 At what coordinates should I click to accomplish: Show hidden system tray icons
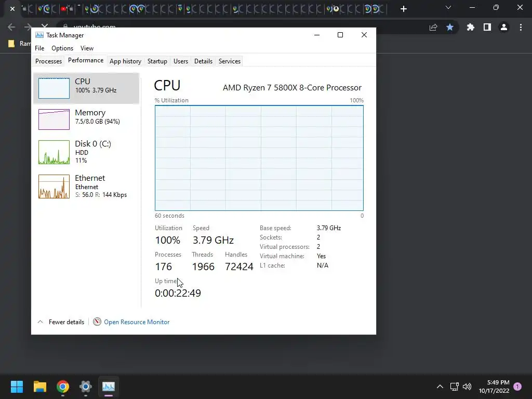440,387
